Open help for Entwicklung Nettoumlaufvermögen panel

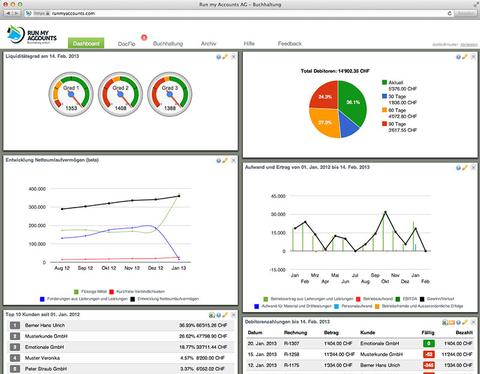218,161
